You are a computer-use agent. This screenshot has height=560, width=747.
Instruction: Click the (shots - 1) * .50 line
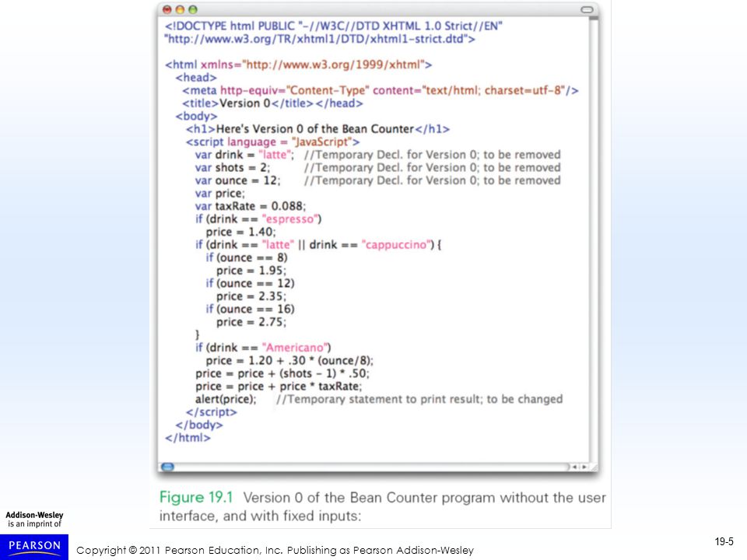(282, 373)
